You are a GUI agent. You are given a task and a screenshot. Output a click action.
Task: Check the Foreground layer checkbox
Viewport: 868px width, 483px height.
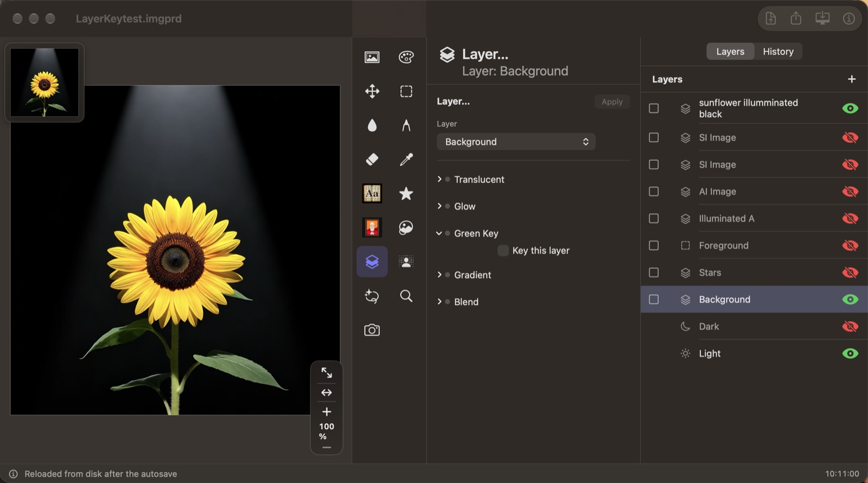(654, 245)
